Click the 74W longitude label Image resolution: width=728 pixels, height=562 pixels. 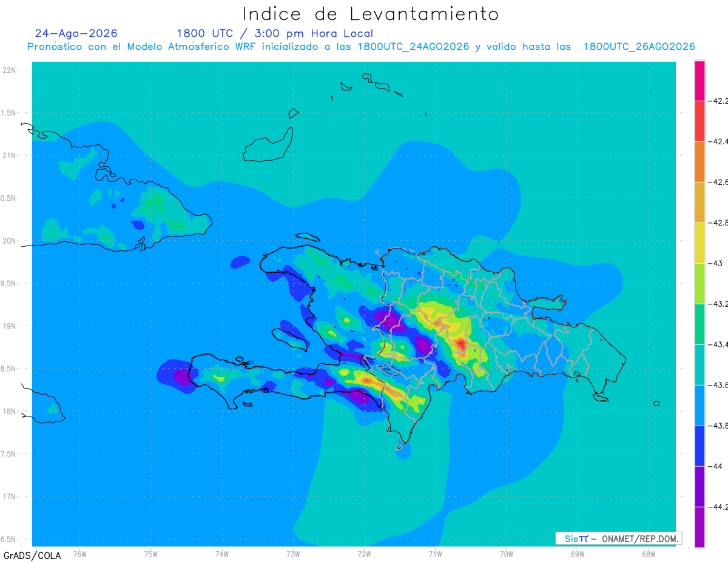click(222, 554)
